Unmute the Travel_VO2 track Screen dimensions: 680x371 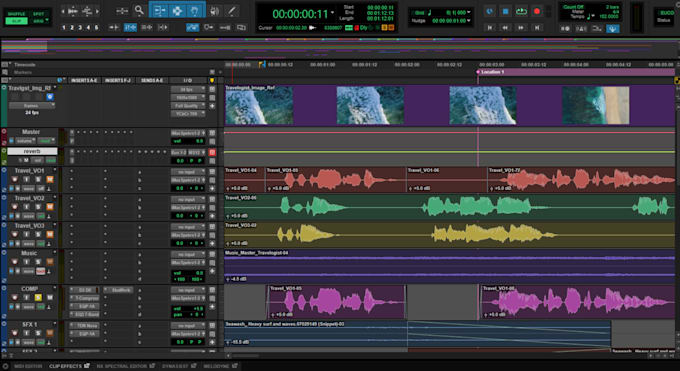(x=50, y=207)
